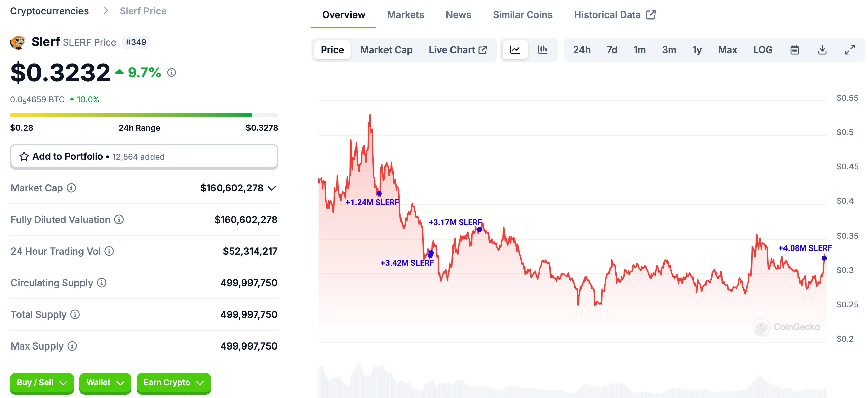This screenshot has height=398, width=868.
Task: Select the Price chart mode
Action: (332, 50)
